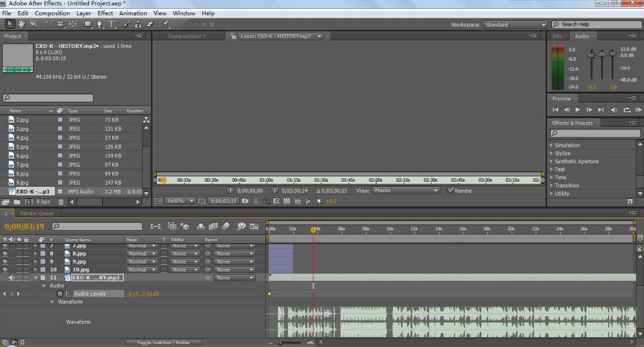Open the Workspace Standard dropdown

click(515, 25)
